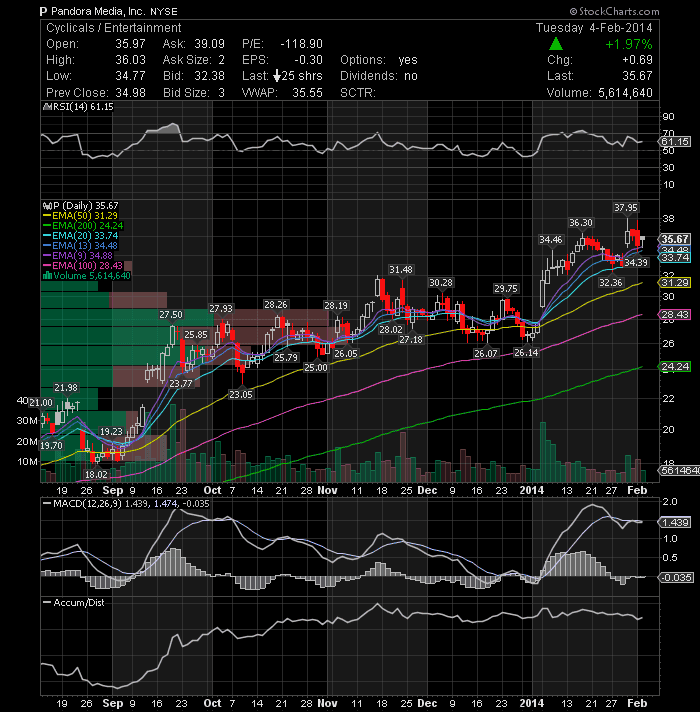This screenshot has height=712, width=700.
Task: Click the EMA(13) 34.48 legend entry
Action: (80, 246)
